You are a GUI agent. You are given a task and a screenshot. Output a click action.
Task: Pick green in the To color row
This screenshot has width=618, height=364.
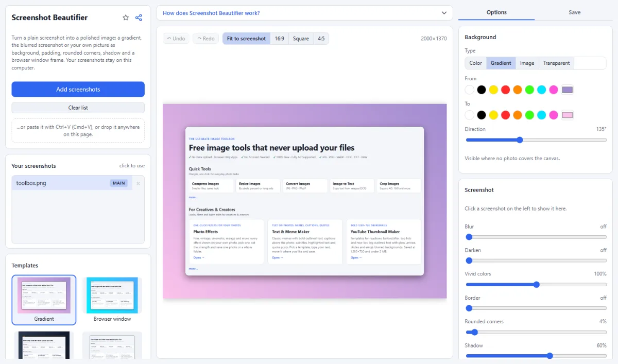coord(529,115)
